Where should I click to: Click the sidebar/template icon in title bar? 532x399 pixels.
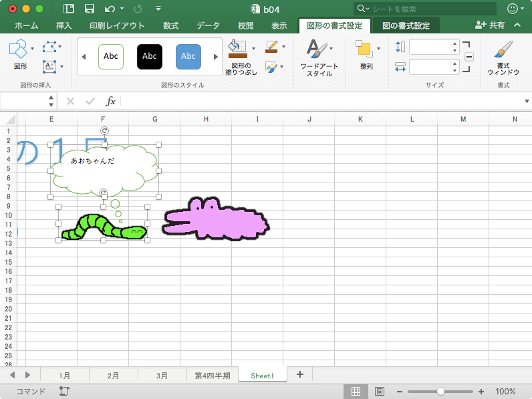click(69, 9)
